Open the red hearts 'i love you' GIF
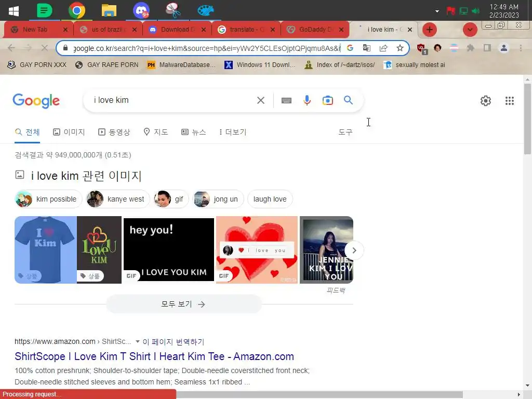The width and height of the screenshot is (532, 399). (257, 250)
